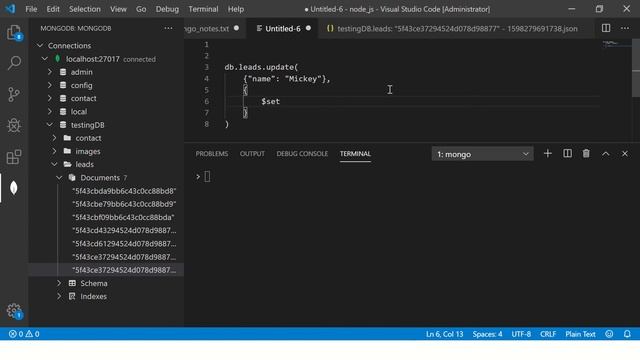Click the VS Code logo in title bar

pos(11,9)
